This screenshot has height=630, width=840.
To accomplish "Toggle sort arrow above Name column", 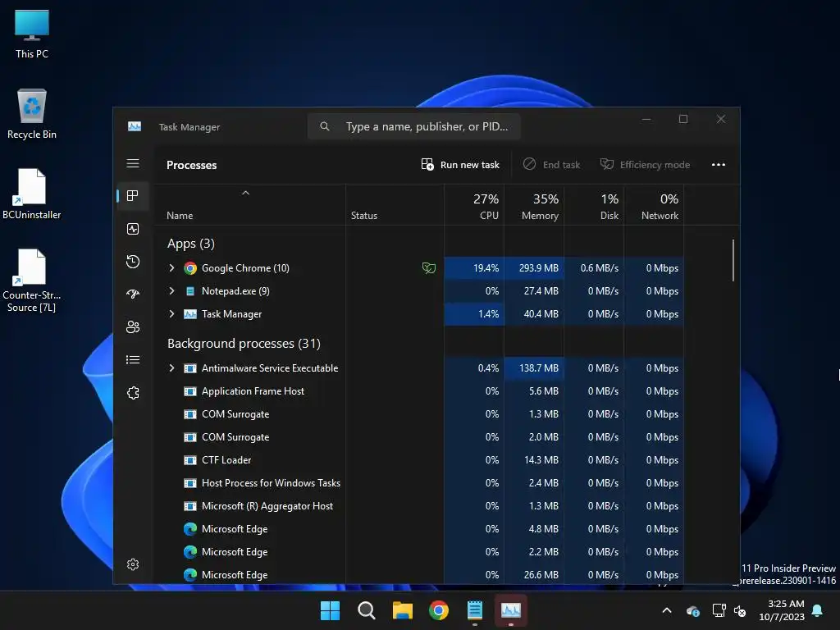I will click(x=245, y=193).
